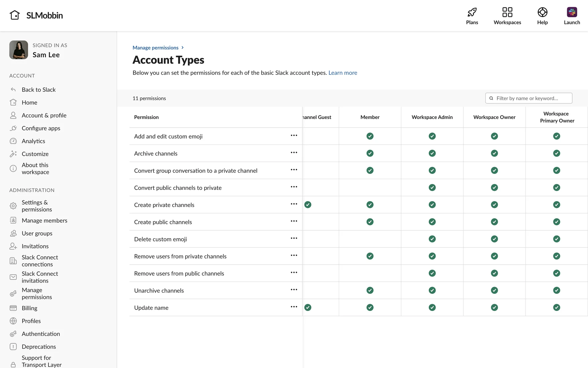Open Settings & permissions sidebar item

(x=37, y=206)
